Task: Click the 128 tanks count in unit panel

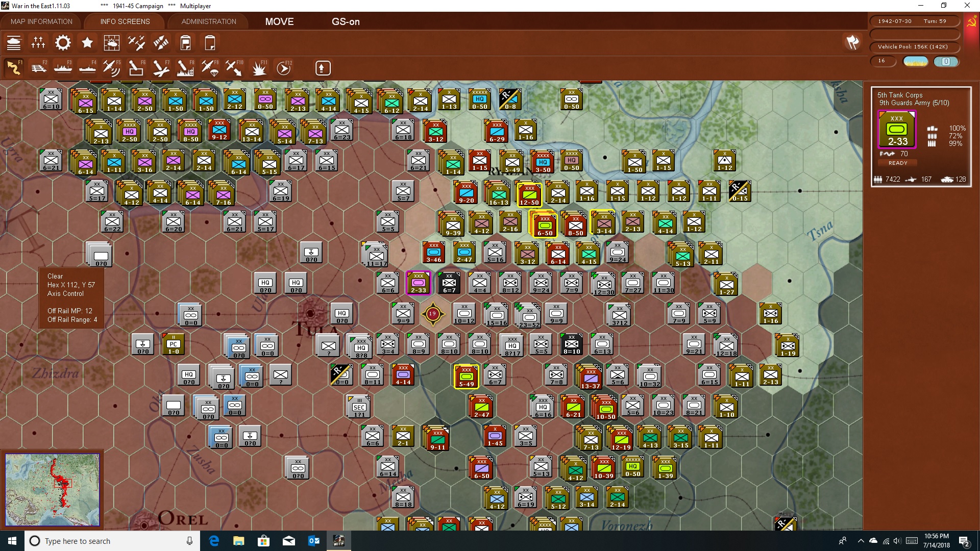Action: (x=961, y=180)
